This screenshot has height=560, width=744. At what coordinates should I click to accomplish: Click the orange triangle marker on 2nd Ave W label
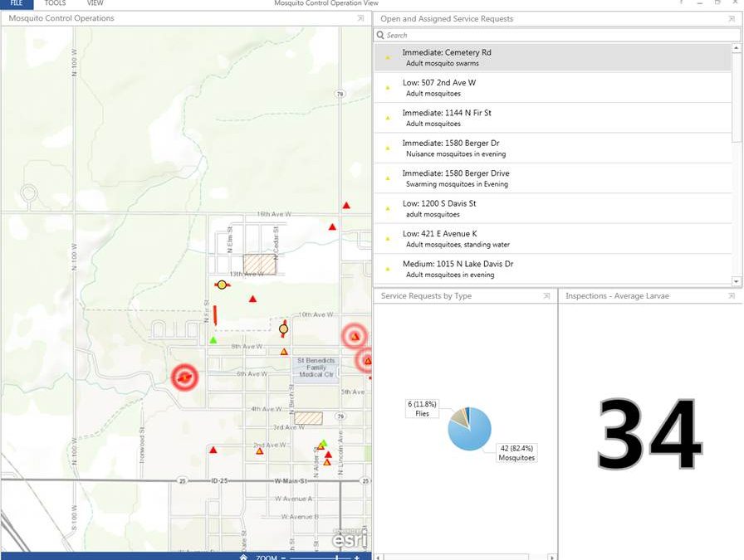260,451
